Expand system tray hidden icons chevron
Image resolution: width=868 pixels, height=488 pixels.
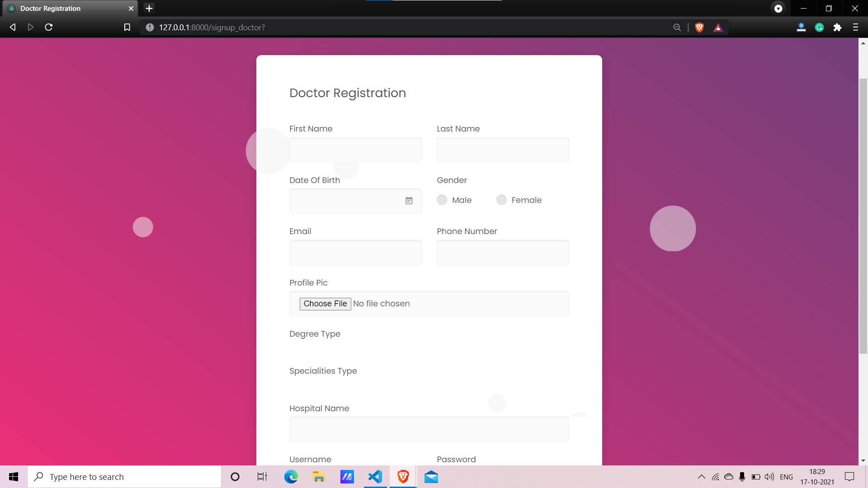701,477
